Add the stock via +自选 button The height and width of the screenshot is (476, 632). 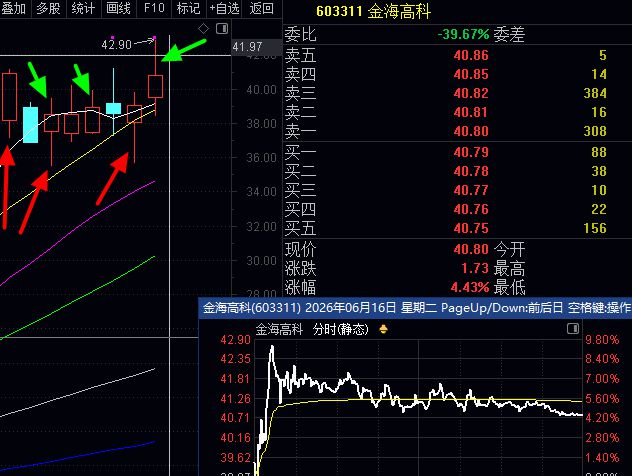click(x=224, y=8)
